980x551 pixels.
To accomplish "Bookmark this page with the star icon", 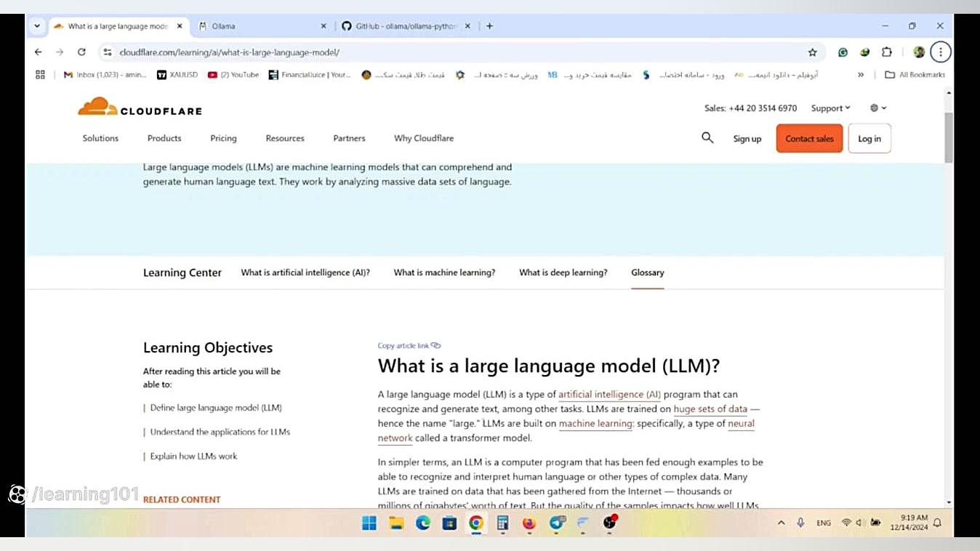I will tap(813, 52).
